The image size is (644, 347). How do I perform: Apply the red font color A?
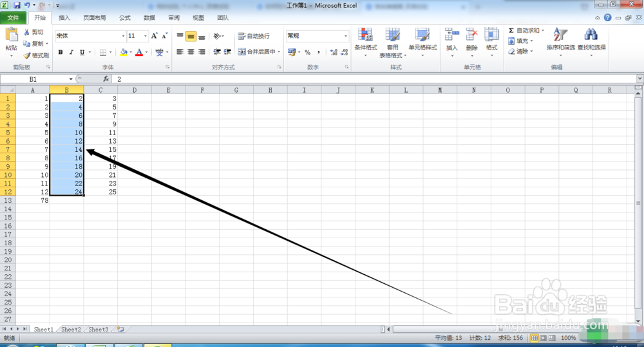(139, 52)
